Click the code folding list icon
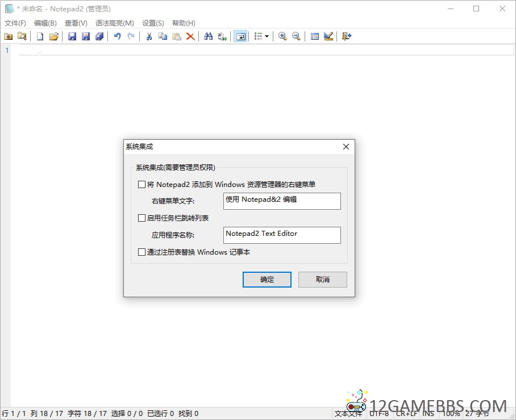516x420 pixels. (259, 36)
